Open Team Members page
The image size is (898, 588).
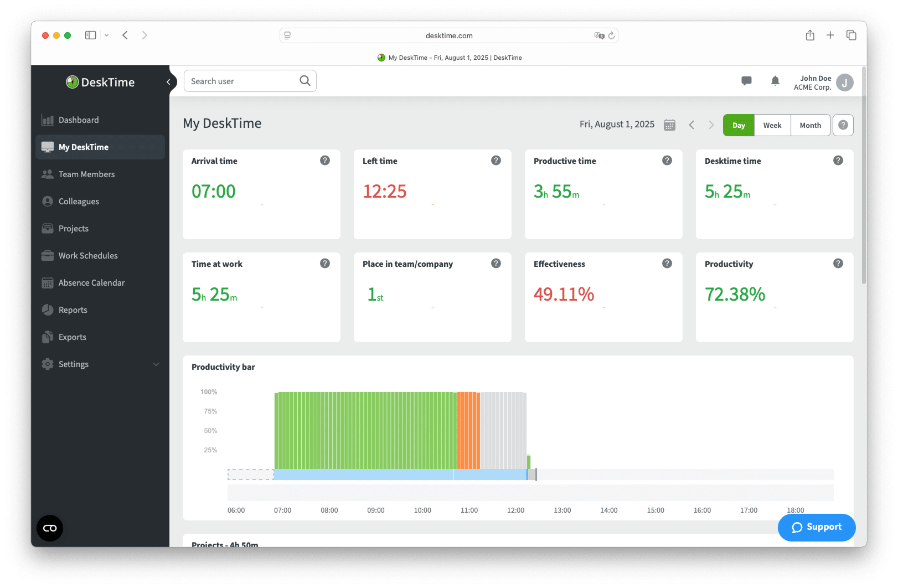tap(100, 174)
